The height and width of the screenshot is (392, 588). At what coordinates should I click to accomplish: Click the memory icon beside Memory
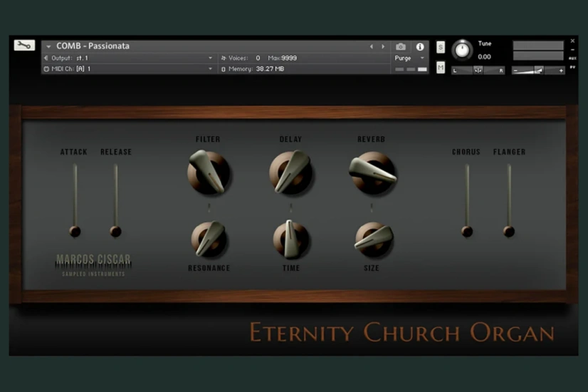224,69
